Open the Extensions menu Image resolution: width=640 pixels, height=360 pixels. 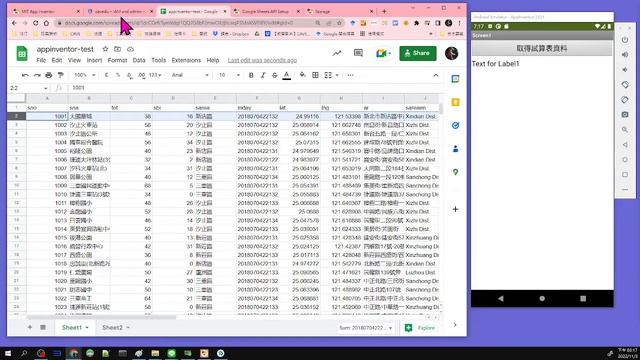tap(186, 60)
